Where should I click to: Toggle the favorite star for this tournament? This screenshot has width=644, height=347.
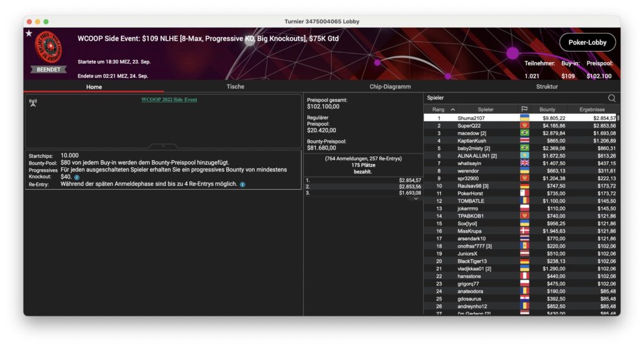click(29, 33)
